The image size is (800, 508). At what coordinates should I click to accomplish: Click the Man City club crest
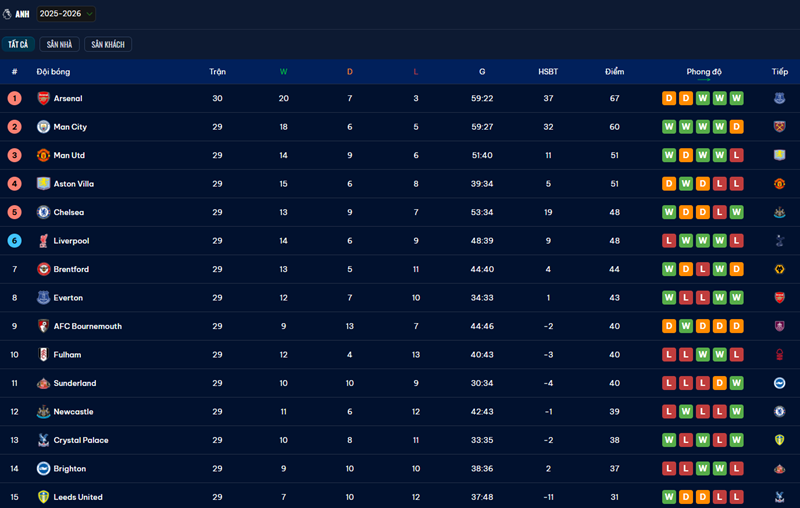coord(43,127)
